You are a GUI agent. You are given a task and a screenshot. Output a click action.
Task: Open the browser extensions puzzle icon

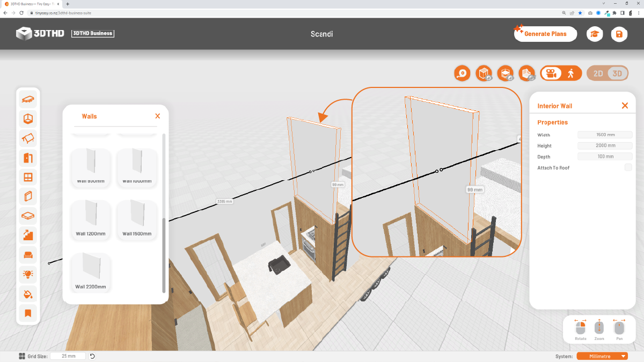pos(614,12)
